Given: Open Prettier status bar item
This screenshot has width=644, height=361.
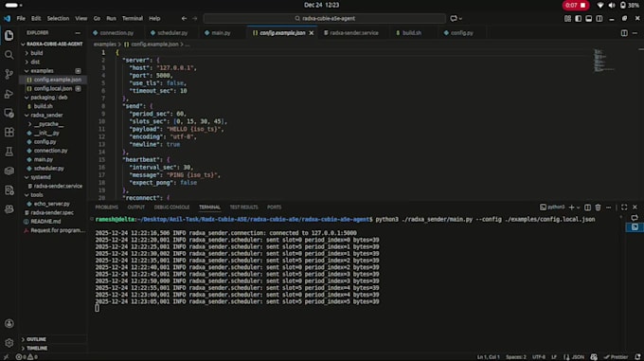Looking at the screenshot, I should coord(617,357).
